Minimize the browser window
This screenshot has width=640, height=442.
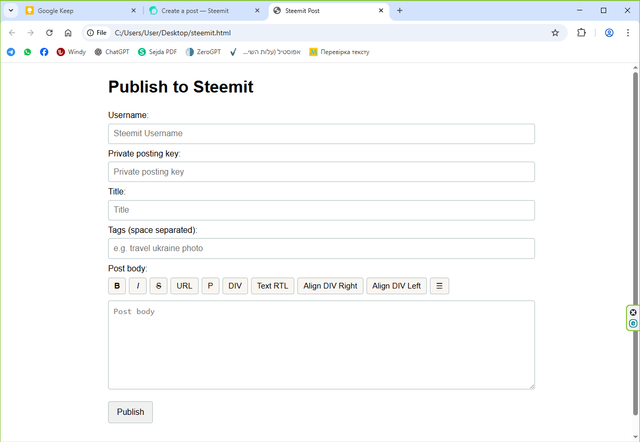[580, 11]
